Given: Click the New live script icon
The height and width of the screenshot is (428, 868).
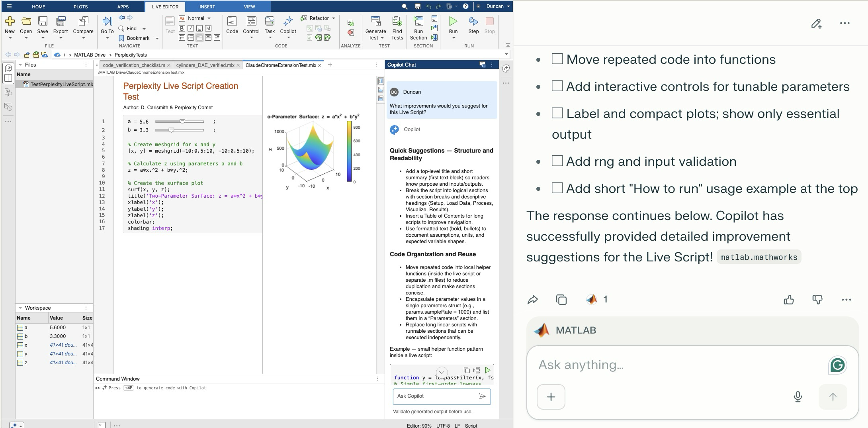Looking at the screenshot, I should [x=10, y=21].
